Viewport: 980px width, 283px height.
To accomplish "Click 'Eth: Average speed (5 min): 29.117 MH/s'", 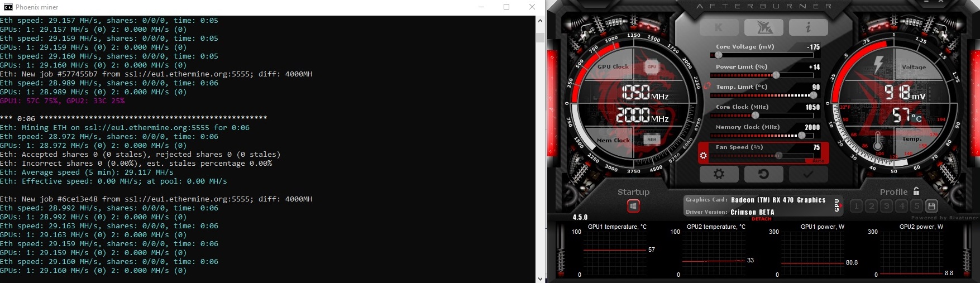I will [x=87, y=172].
